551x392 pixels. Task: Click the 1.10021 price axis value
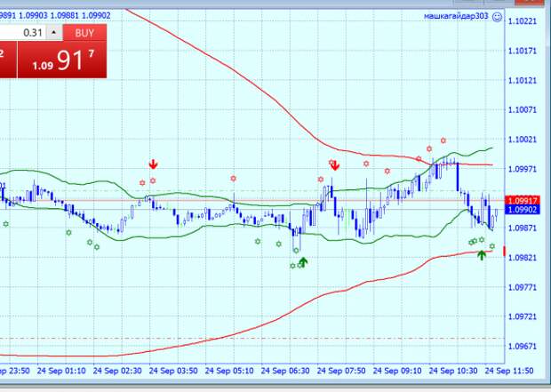(x=523, y=140)
